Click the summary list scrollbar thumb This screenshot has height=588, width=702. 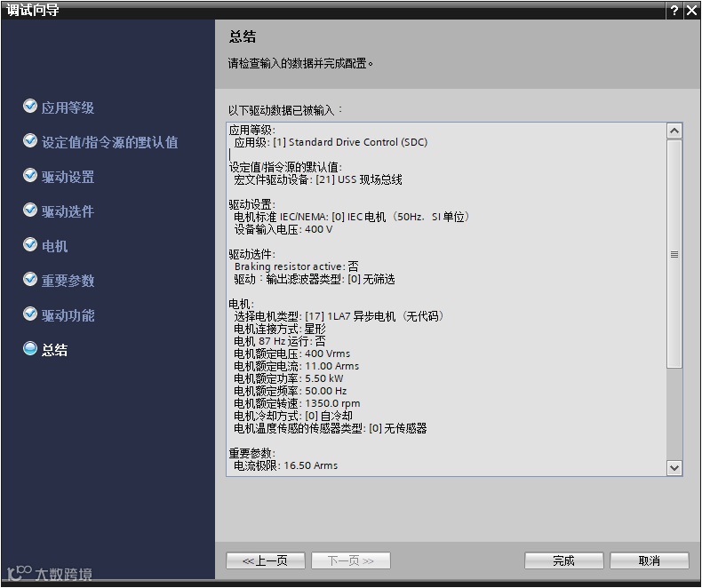tap(674, 254)
